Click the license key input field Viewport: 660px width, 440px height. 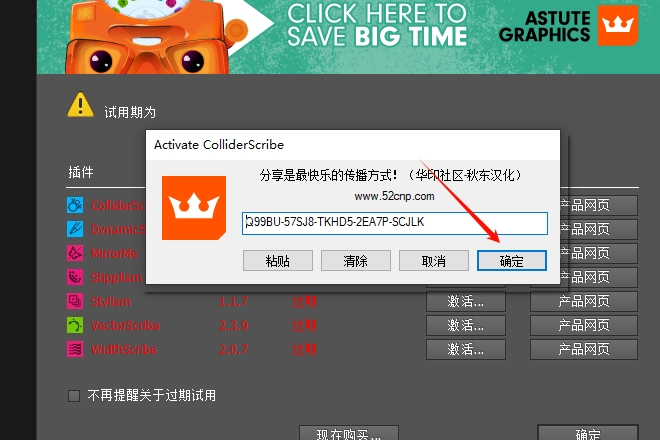click(395, 223)
